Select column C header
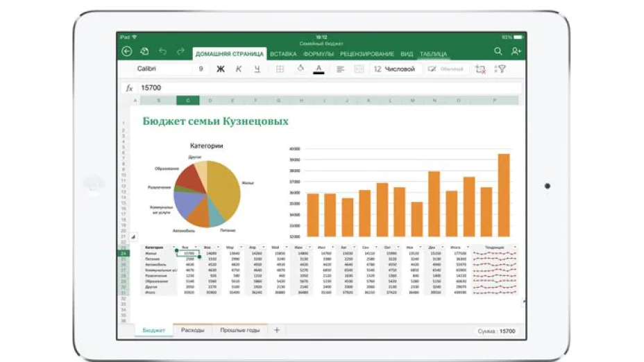 point(187,101)
